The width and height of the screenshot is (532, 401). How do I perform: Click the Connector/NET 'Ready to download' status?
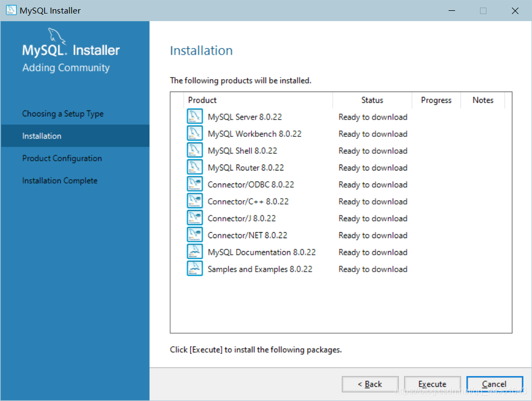(373, 235)
